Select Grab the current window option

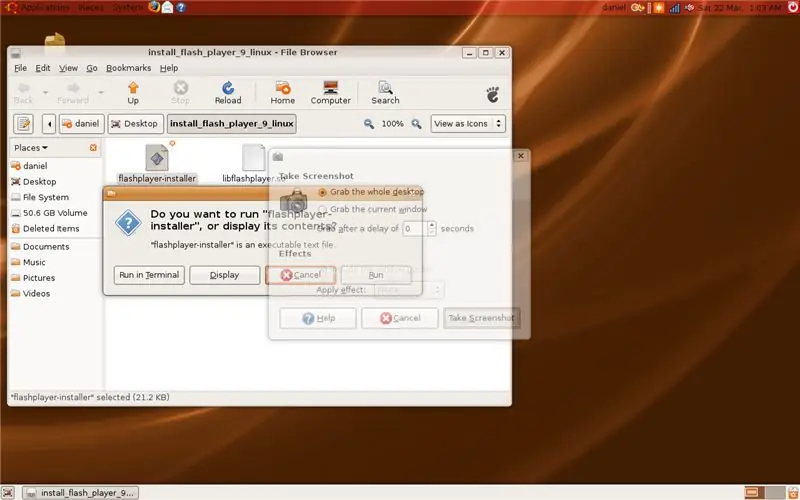point(372,209)
